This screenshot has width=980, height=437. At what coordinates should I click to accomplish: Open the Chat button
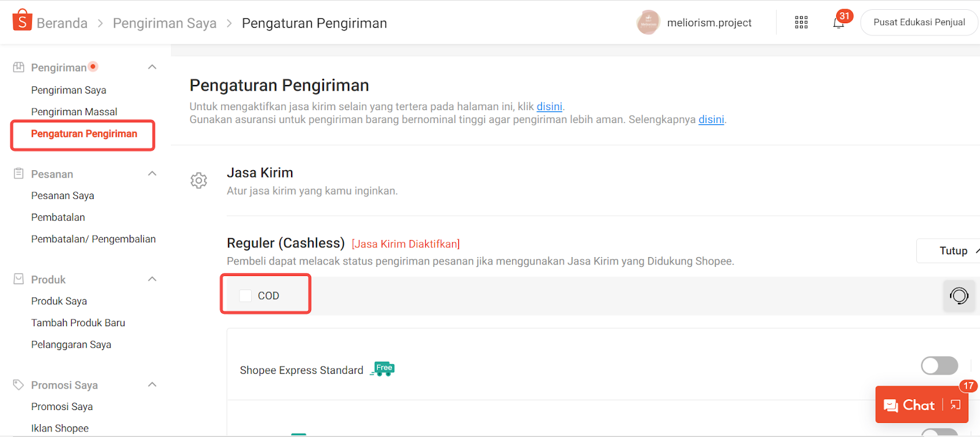(x=922, y=405)
